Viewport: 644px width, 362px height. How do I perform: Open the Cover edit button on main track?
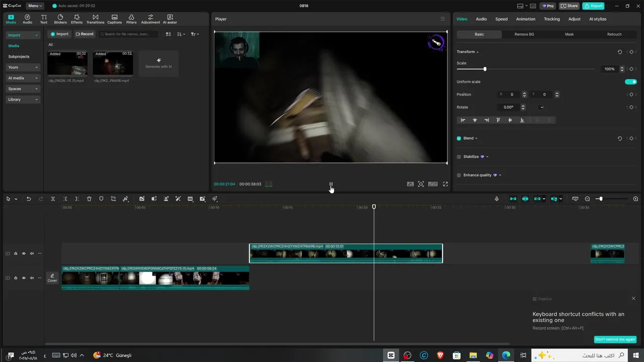tap(52, 278)
